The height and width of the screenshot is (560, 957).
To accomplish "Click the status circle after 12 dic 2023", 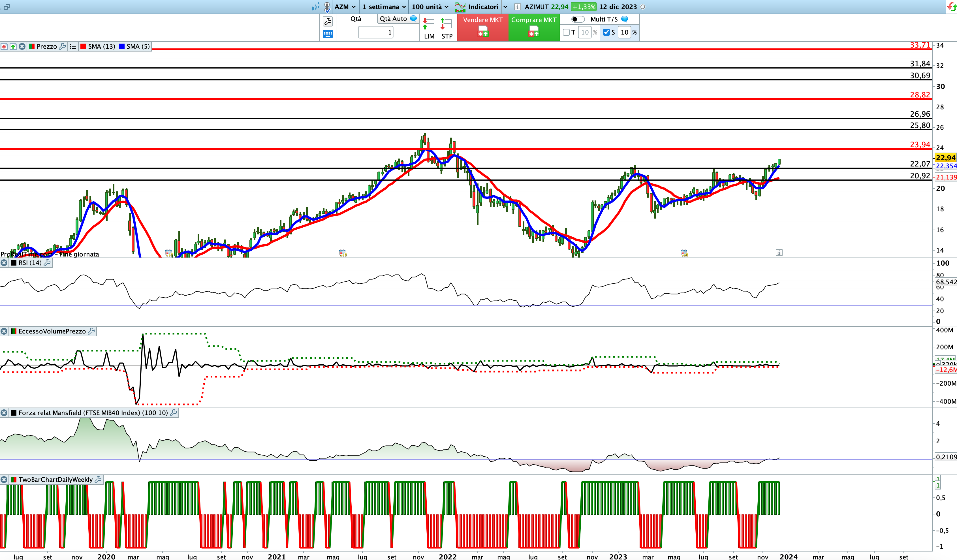I will [x=642, y=7].
